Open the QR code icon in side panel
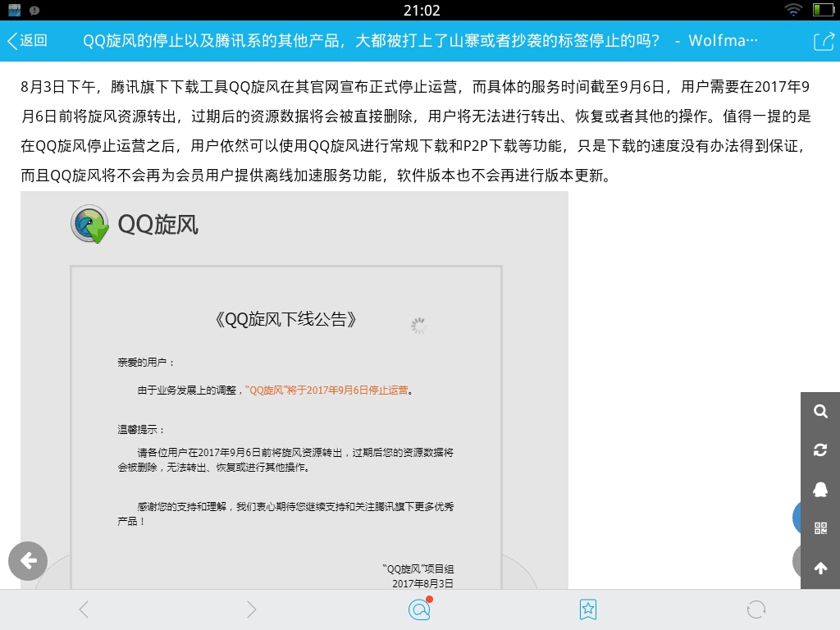The width and height of the screenshot is (840, 630). 820,528
